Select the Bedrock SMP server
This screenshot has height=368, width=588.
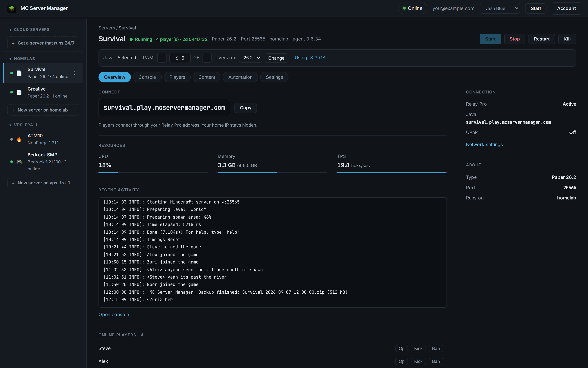pyautogui.click(x=43, y=162)
